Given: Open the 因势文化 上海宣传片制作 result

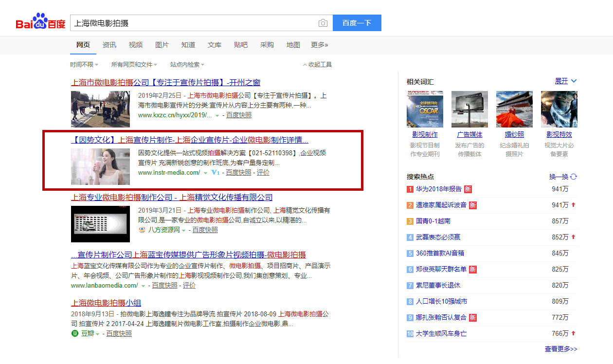Looking at the screenshot, I should pyautogui.click(x=190, y=140).
